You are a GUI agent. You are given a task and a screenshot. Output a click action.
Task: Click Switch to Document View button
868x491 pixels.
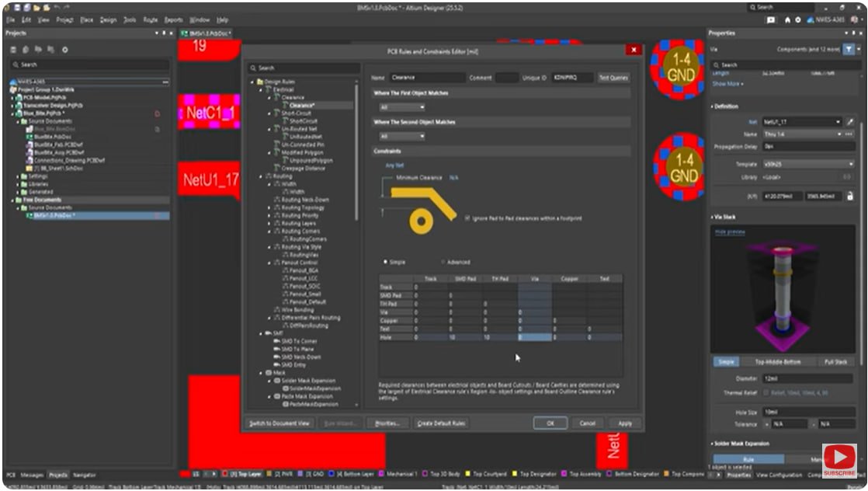(x=279, y=423)
